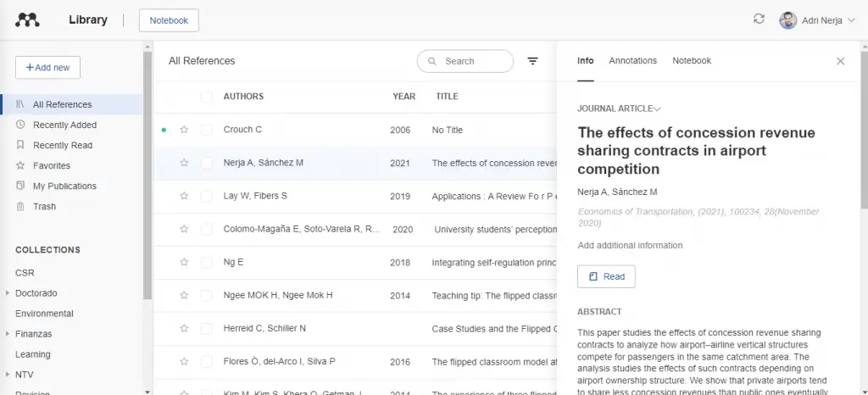Star the Crouch C reference
The image size is (868, 395).
coord(184,130)
